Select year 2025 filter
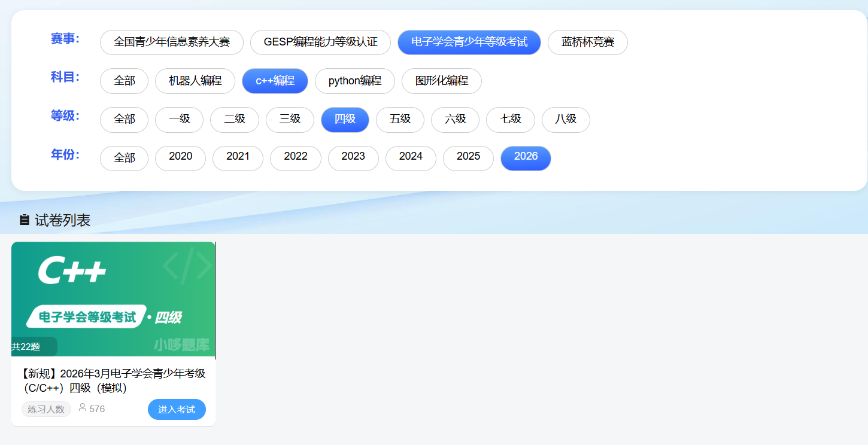The image size is (868, 445). pyautogui.click(x=468, y=158)
